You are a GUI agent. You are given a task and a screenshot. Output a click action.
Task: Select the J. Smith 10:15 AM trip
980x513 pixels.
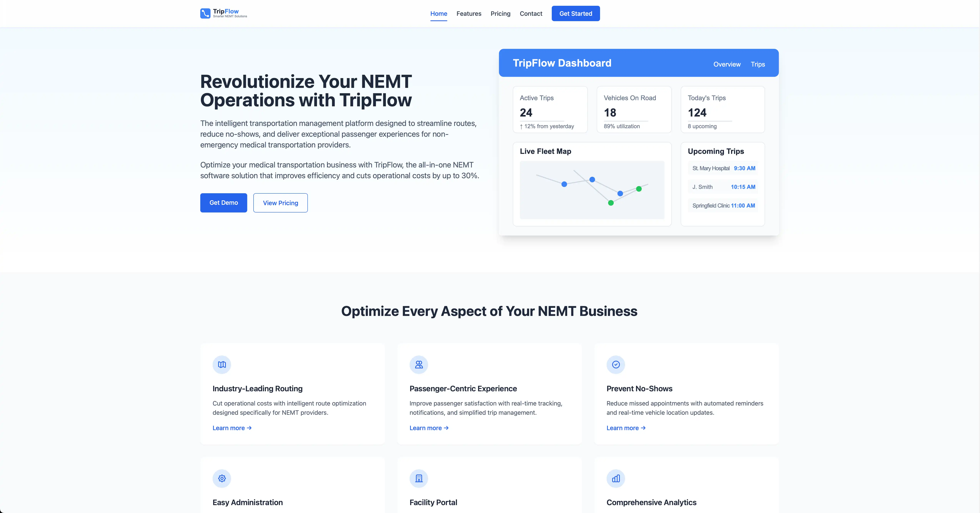point(723,187)
